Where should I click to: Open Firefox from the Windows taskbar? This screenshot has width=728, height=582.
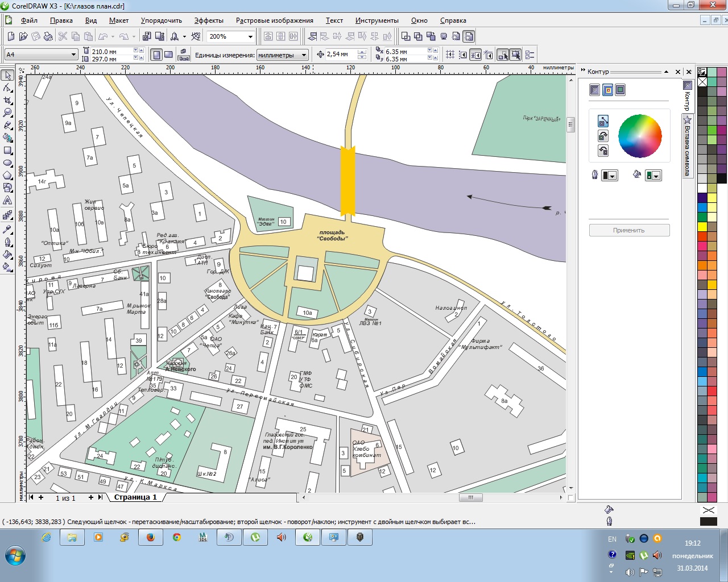pyautogui.click(x=151, y=537)
